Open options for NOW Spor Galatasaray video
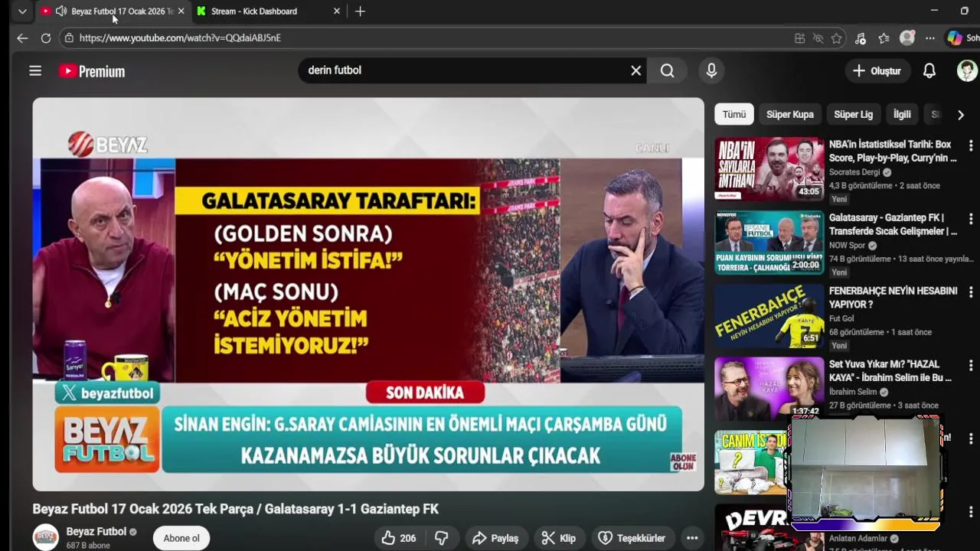Viewport: 980px width, 551px height. pos(970,219)
